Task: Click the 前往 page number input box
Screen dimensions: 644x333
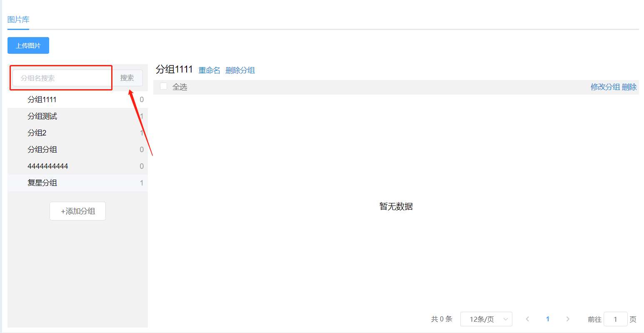Action: pos(615,319)
